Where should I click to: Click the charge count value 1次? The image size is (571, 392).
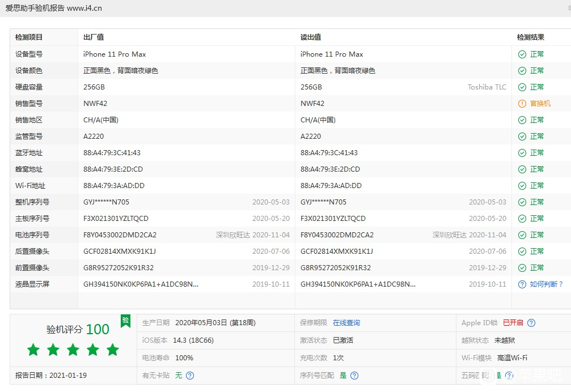point(339,358)
